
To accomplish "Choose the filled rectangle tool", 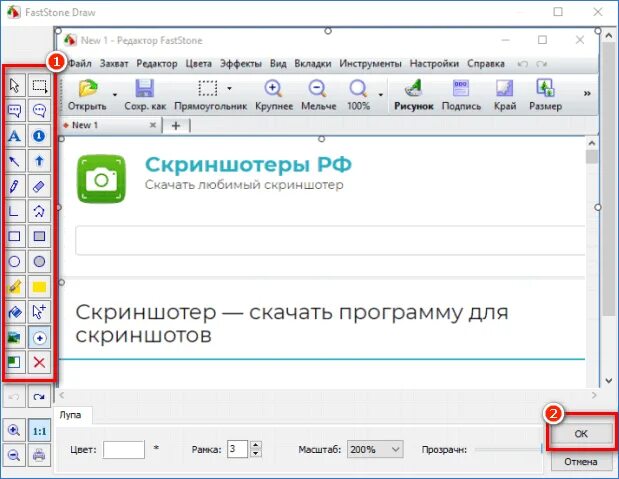I will [39, 237].
